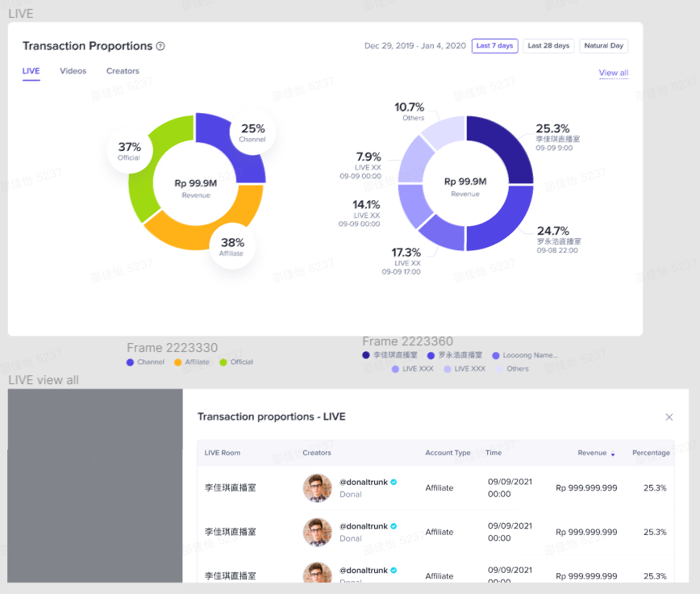Click the orange Affiliate legend dot
This screenshot has height=594, width=700.
(179, 362)
